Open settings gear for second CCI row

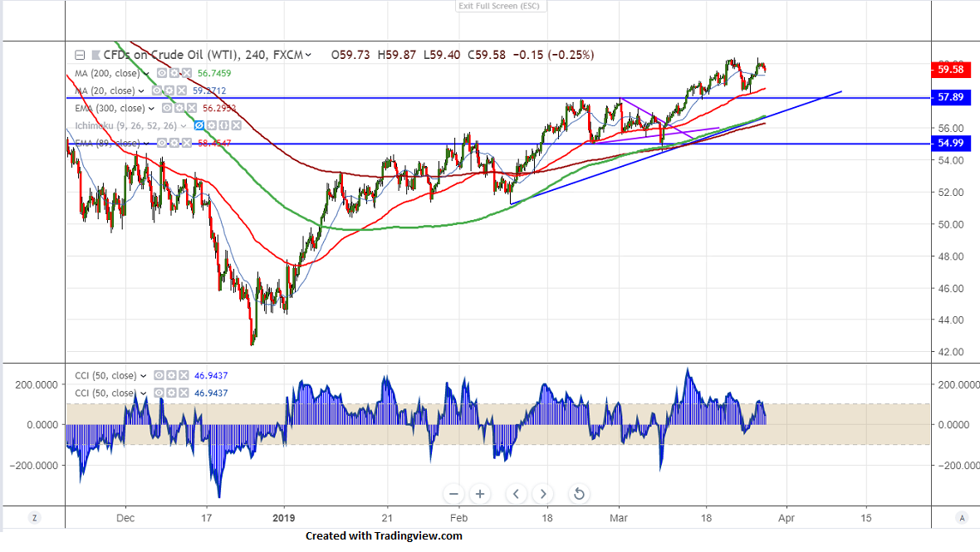pos(171,393)
